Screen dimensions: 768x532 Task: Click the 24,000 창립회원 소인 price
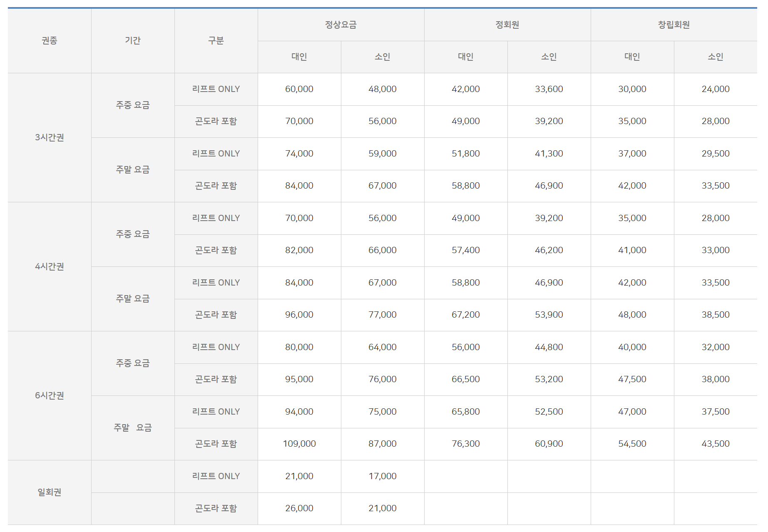pos(715,89)
